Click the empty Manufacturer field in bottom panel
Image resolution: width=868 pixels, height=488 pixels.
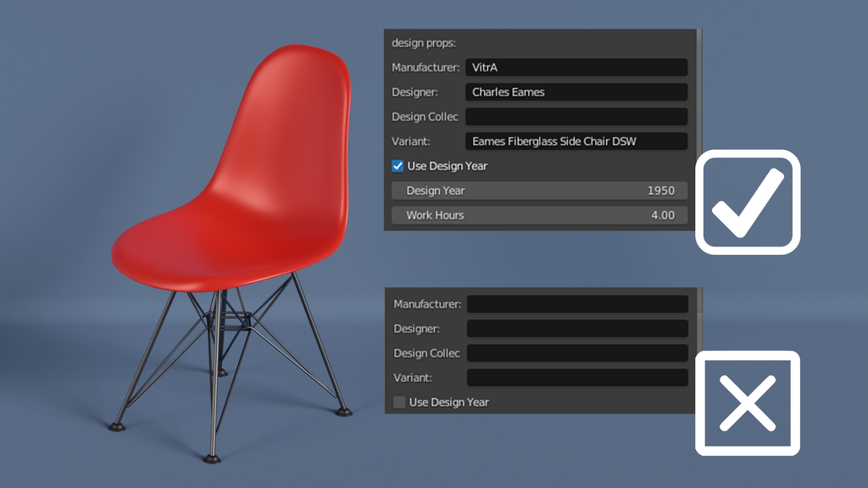pos(578,303)
